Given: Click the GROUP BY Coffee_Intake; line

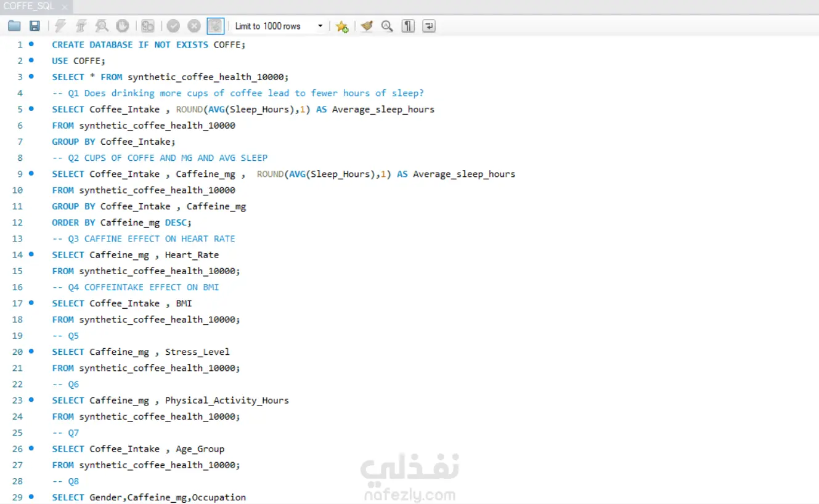Looking at the screenshot, I should (114, 142).
